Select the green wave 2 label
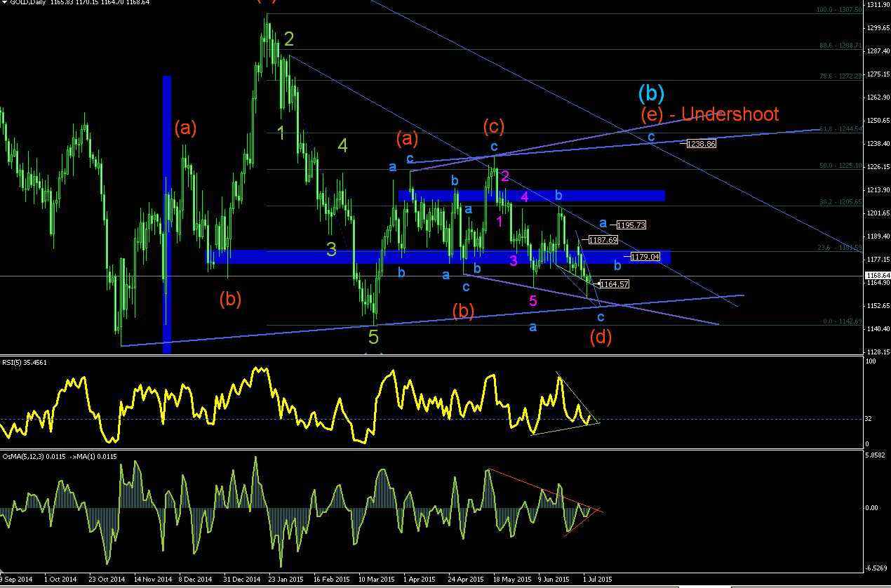891x588 pixels. click(x=288, y=38)
